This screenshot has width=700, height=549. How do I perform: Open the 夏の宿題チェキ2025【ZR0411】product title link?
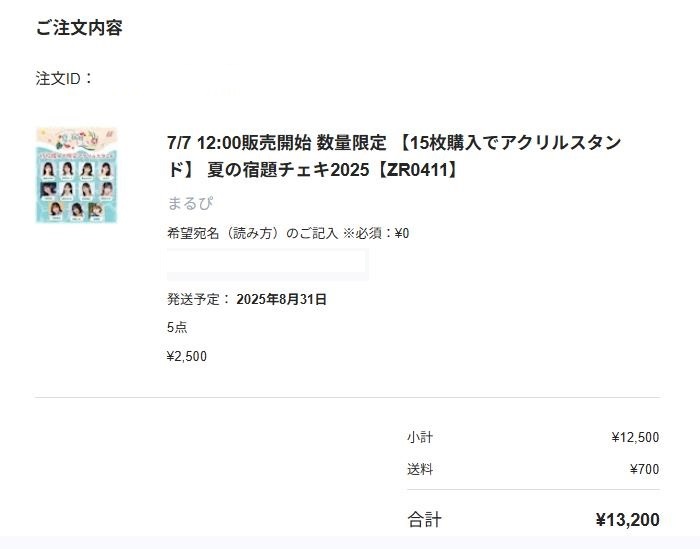pos(394,156)
